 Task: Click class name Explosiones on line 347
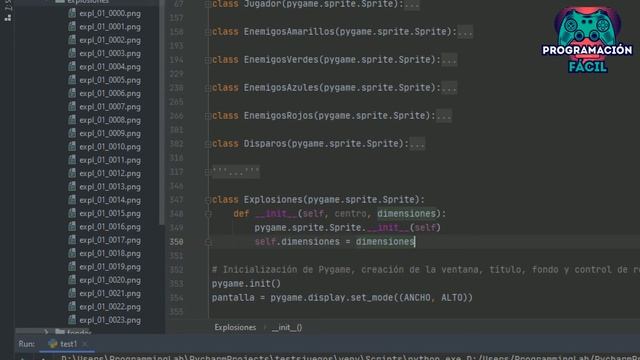click(273, 200)
